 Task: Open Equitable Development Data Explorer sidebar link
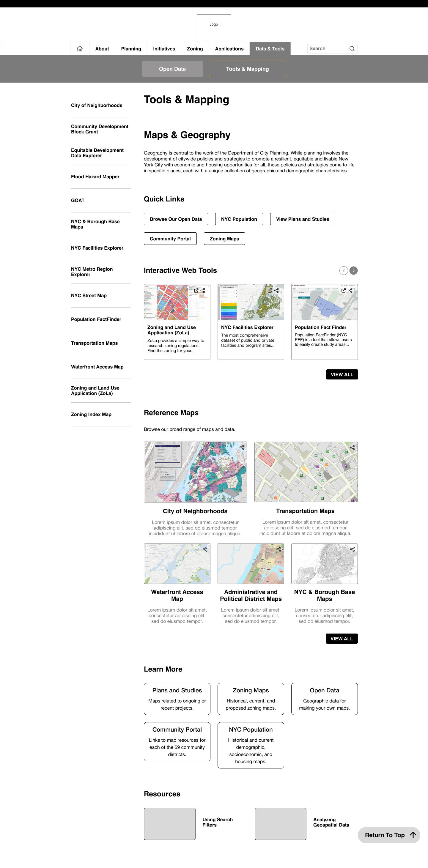tap(97, 153)
